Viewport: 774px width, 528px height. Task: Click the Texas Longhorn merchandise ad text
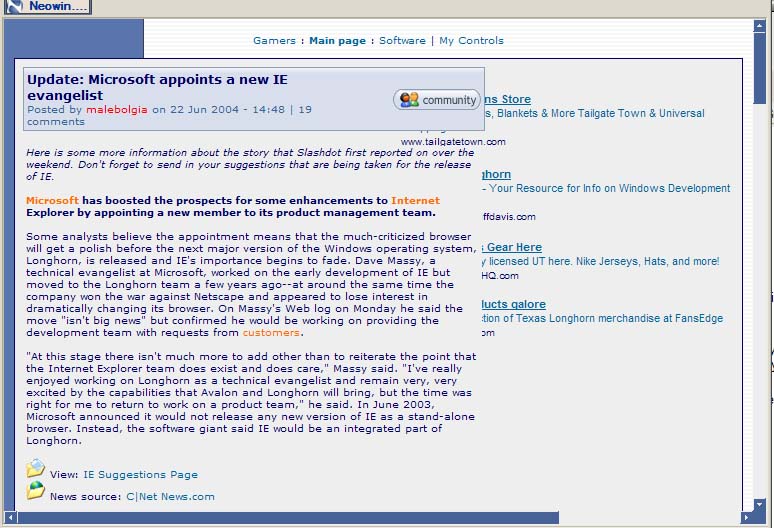(x=603, y=318)
